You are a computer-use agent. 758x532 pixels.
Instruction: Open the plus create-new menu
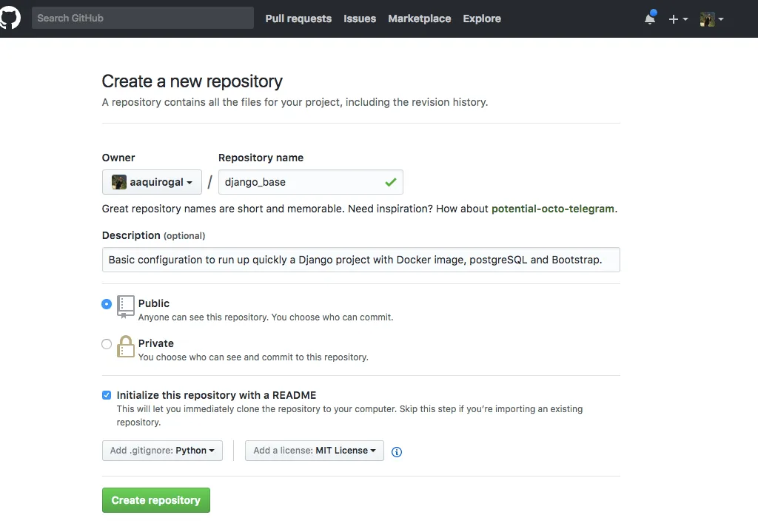pos(678,18)
